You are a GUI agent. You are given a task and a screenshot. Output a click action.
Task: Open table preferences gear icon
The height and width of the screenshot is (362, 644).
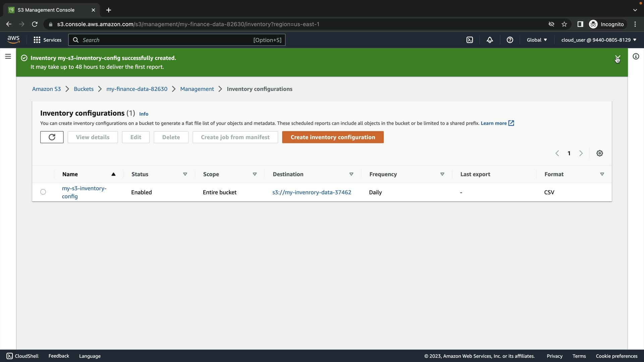(x=599, y=153)
